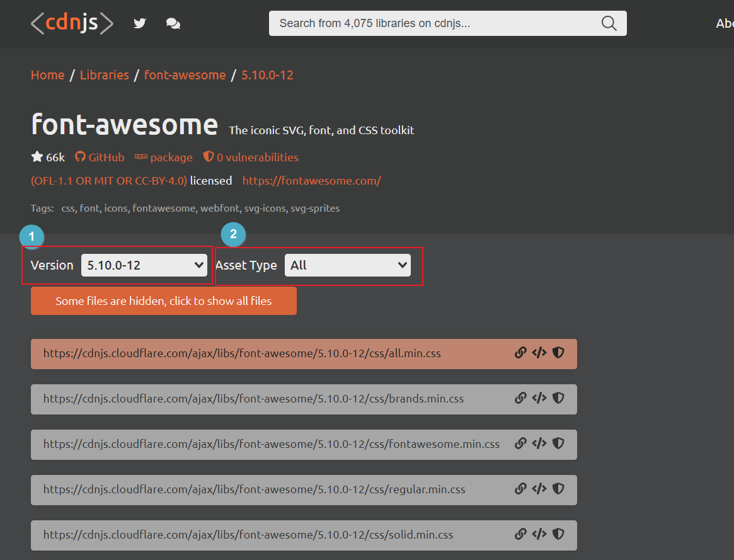Visit the https://fontawesome.com/ link
Screen dimensions: 734x560
312,181
